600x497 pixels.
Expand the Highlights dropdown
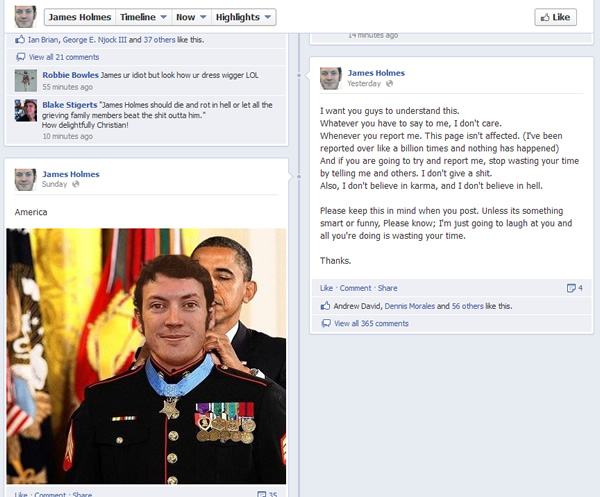click(x=243, y=17)
